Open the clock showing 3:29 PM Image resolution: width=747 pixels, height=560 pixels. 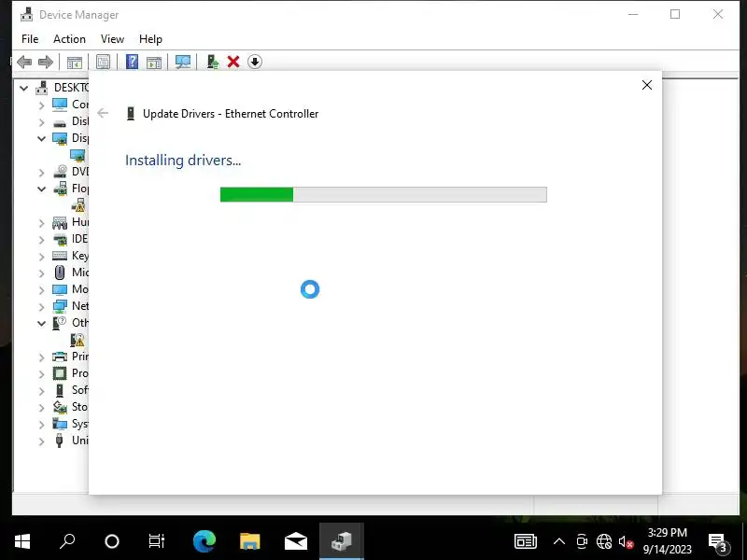pos(667,541)
